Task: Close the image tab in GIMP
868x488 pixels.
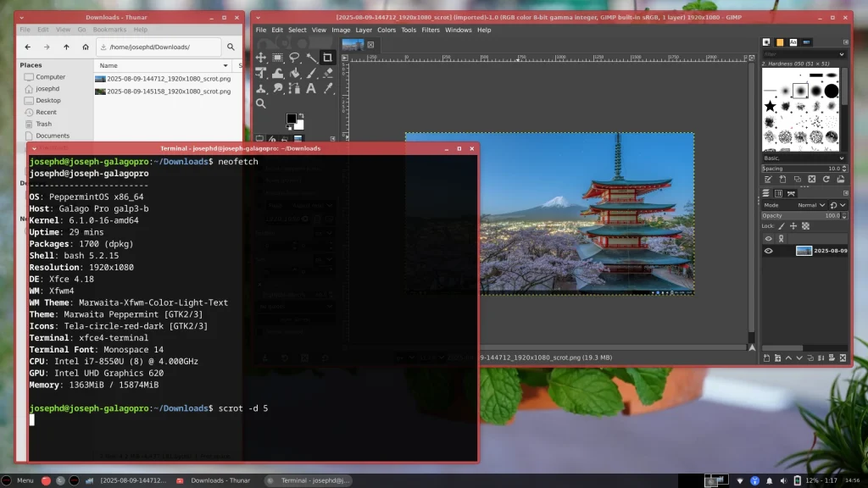Action: 371,45
